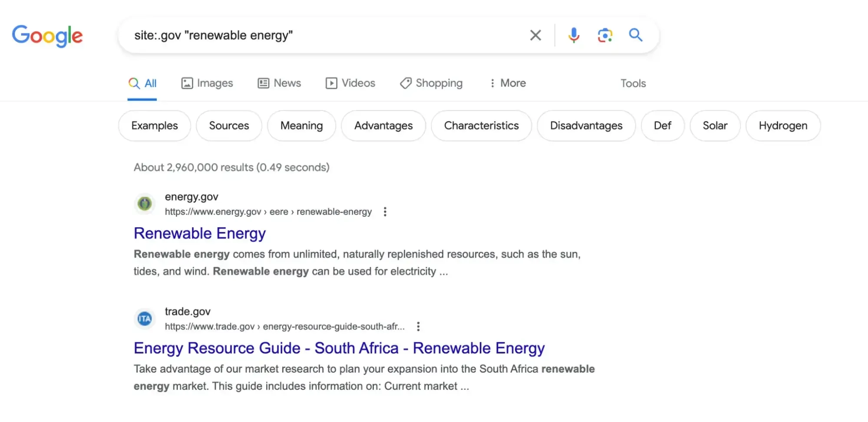Select the Shopping tab
This screenshot has height=422, width=868.
pyautogui.click(x=431, y=83)
